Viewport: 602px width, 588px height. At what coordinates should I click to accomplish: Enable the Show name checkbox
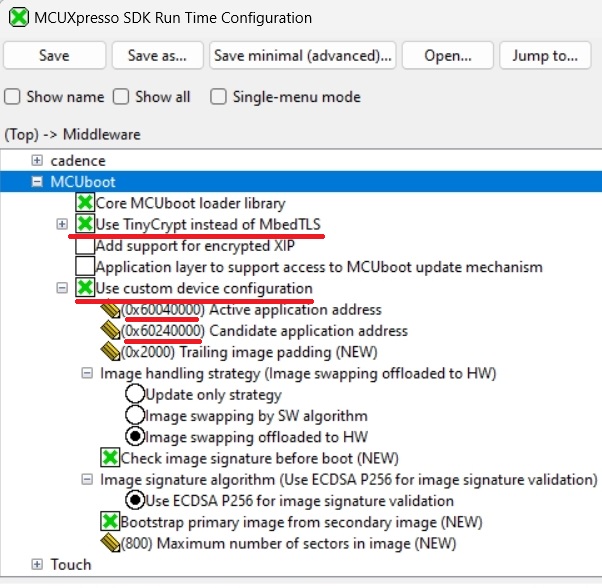click(x=13, y=97)
